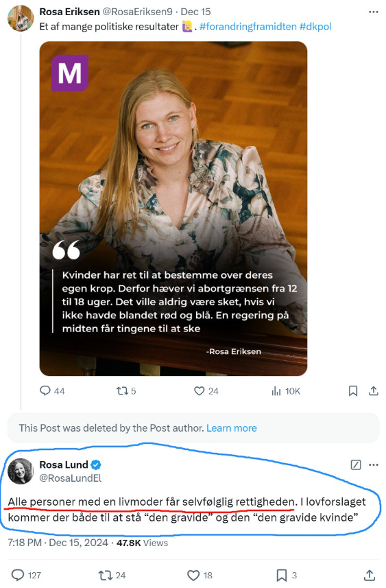Share Rosa Eriksen's post
386x588 pixels.
click(373, 391)
